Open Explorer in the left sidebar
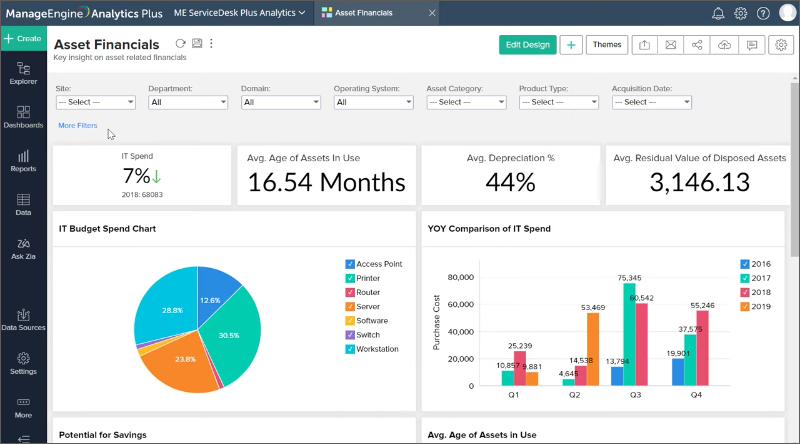This screenshot has height=444, width=800. (23, 73)
